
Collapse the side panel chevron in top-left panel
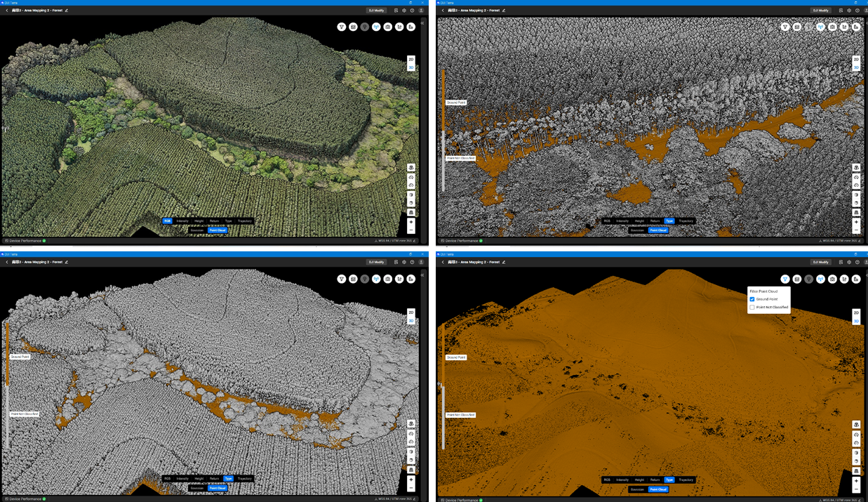click(x=422, y=24)
